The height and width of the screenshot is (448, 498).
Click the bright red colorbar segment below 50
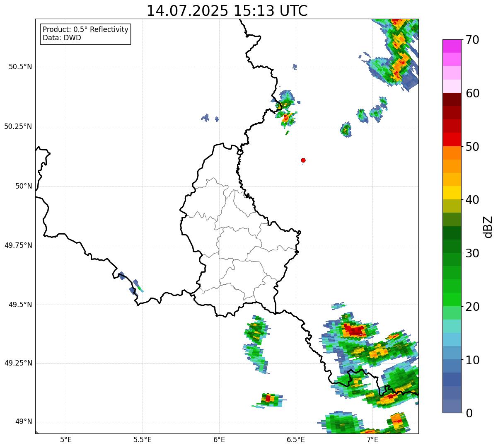pos(452,140)
